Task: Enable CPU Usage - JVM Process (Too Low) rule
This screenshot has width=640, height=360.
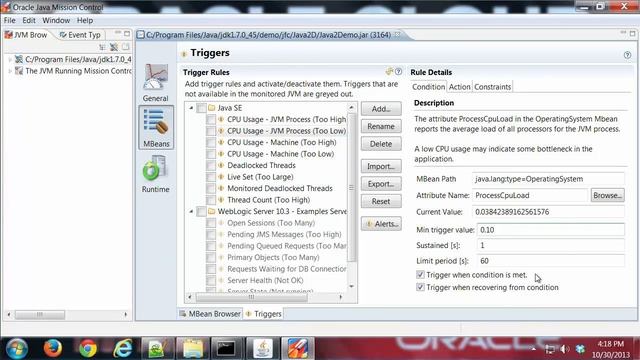Action: 211,131
